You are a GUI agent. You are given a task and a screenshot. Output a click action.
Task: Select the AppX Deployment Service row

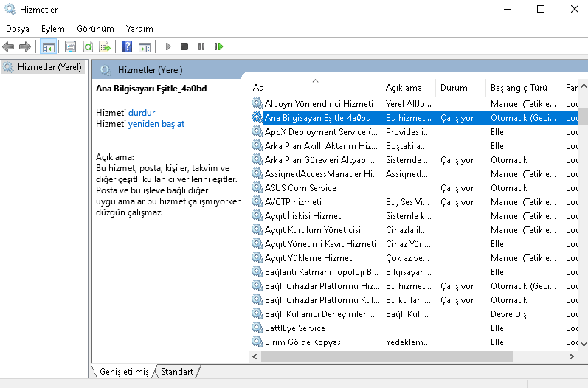[414, 132]
